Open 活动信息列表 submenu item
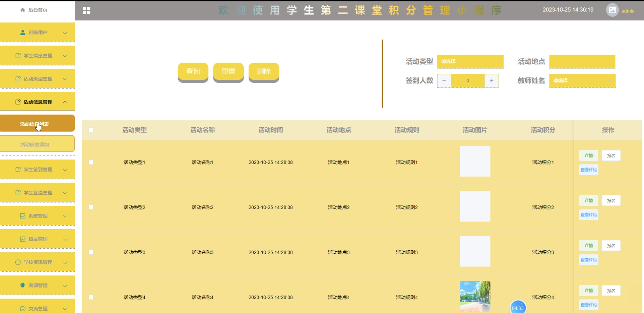The height and width of the screenshot is (313, 644). coord(37,123)
